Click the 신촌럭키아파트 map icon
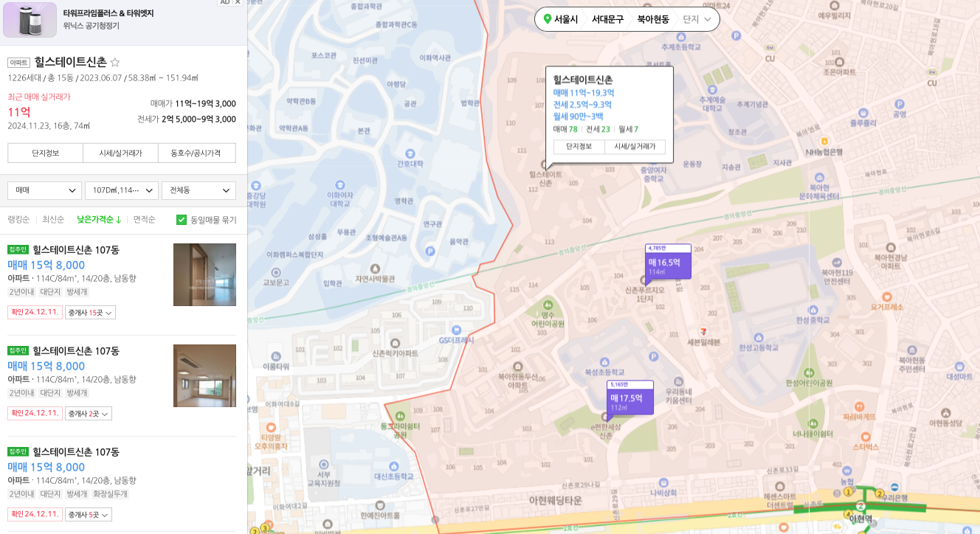Screen dimensions: 980x534 (396, 343)
